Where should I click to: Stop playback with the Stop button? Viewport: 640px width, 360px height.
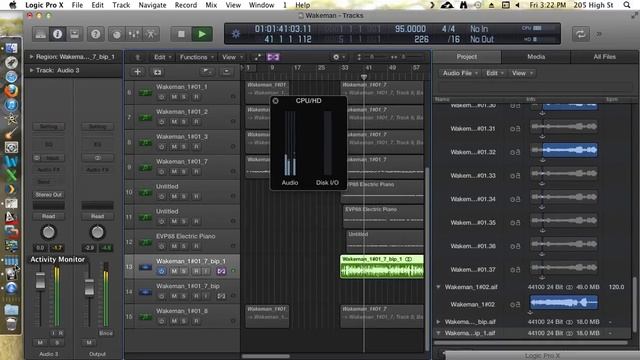click(x=181, y=34)
